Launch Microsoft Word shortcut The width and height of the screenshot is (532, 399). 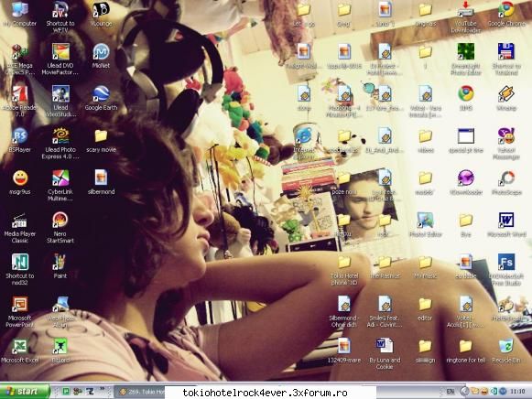pos(506,224)
